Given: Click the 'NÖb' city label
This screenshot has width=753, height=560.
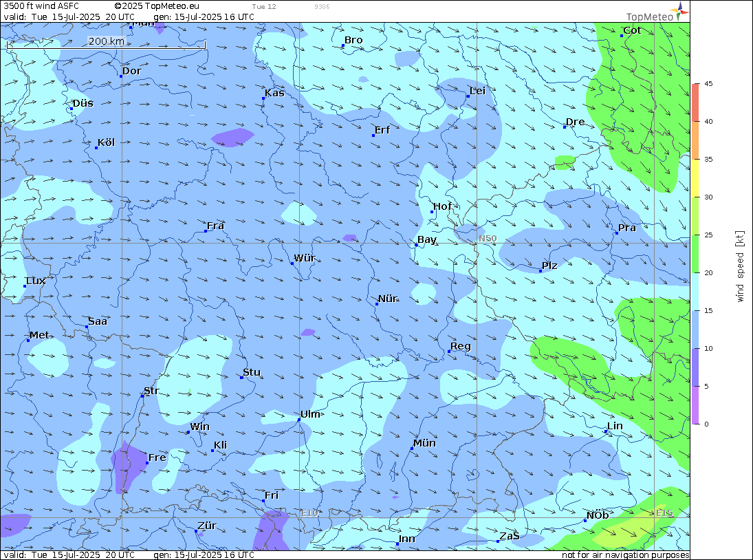Looking at the screenshot, I should tap(598, 515).
